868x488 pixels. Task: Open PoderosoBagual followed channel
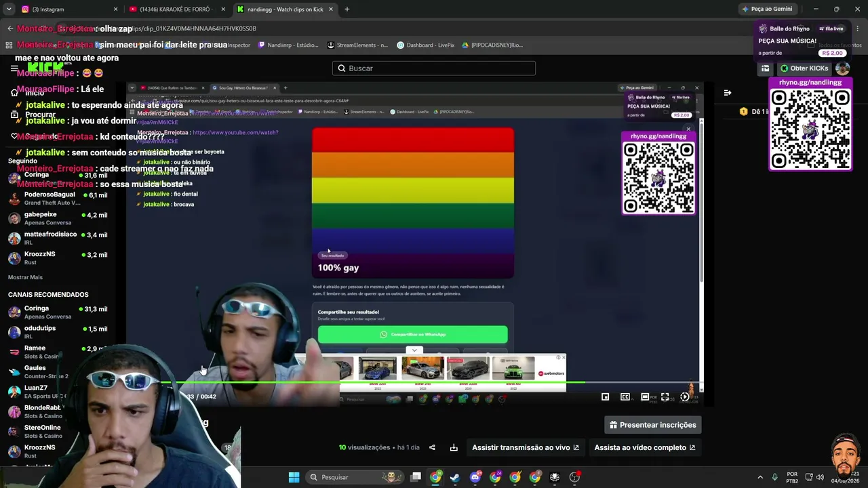58,198
